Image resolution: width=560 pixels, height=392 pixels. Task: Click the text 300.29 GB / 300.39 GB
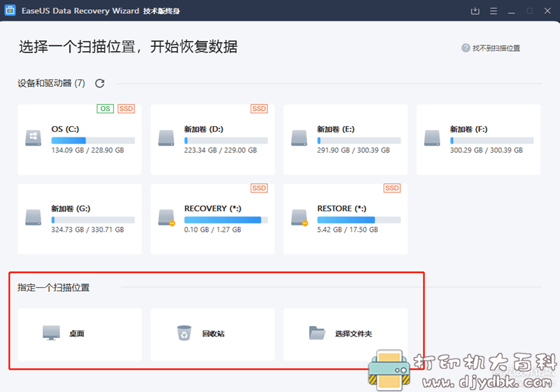click(x=486, y=150)
